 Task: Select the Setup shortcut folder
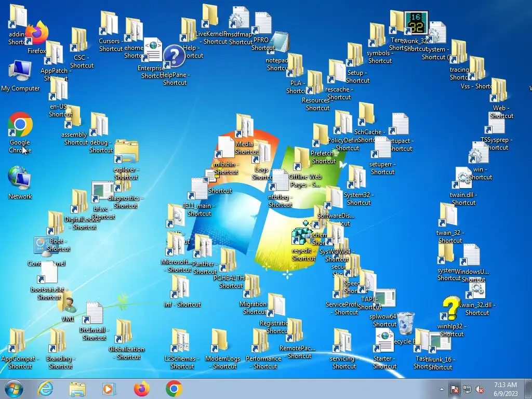(354, 55)
